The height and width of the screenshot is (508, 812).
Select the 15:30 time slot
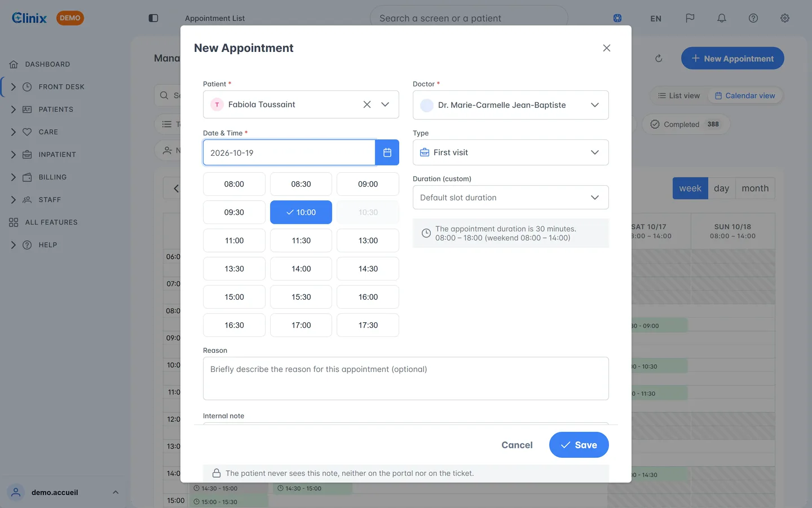coord(301,297)
